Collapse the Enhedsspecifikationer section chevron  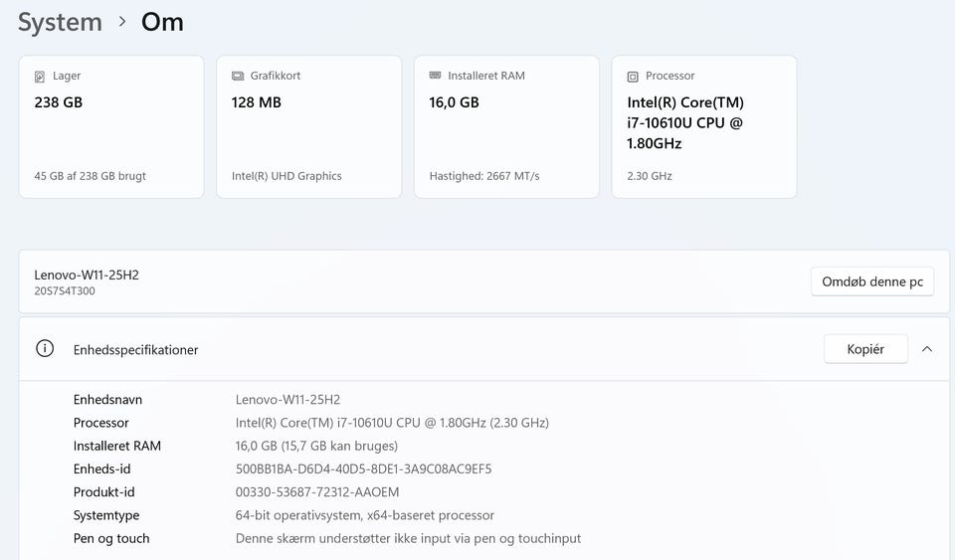927,349
